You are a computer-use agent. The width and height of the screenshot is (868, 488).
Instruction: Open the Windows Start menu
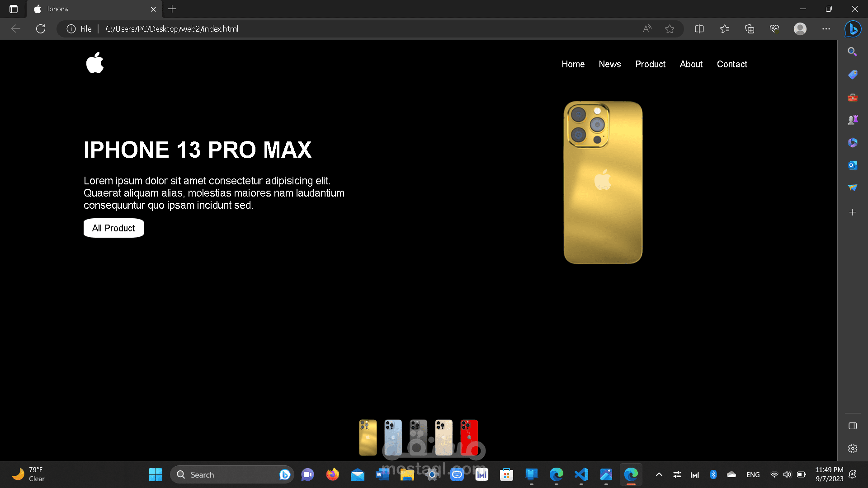point(156,474)
